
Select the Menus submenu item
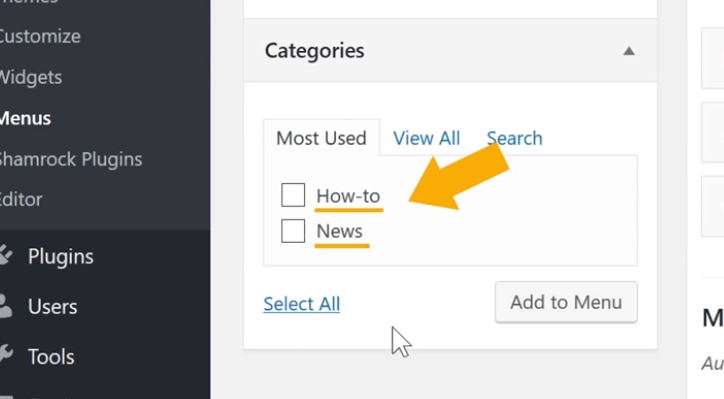(25, 118)
